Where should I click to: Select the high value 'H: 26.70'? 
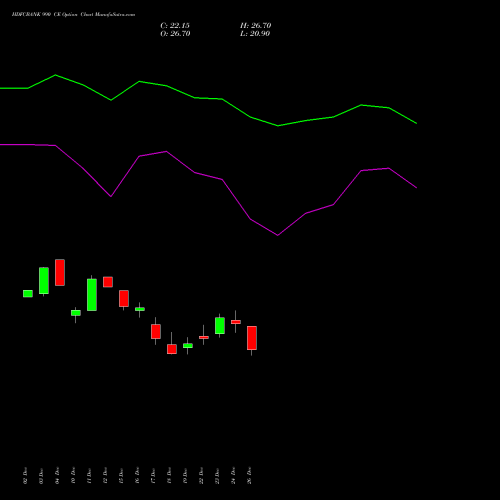pyautogui.click(x=255, y=26)
